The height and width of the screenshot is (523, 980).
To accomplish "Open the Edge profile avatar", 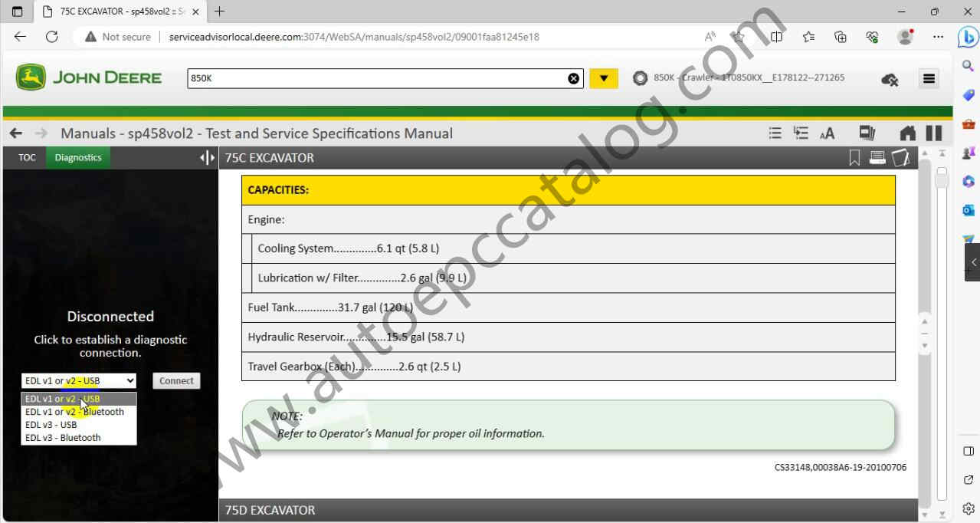I will [x=905, y=37].
